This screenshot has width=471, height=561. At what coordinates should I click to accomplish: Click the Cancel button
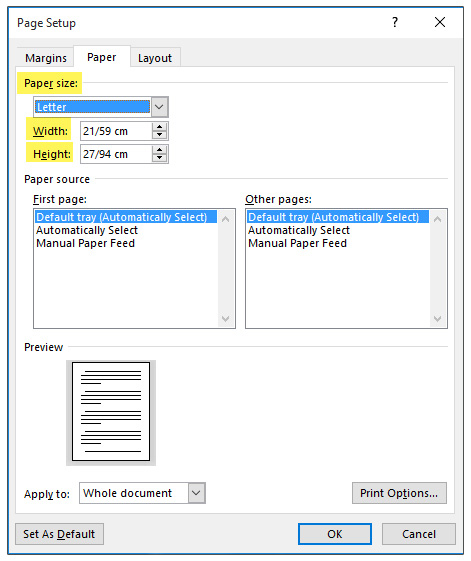[x=419, y=534]
